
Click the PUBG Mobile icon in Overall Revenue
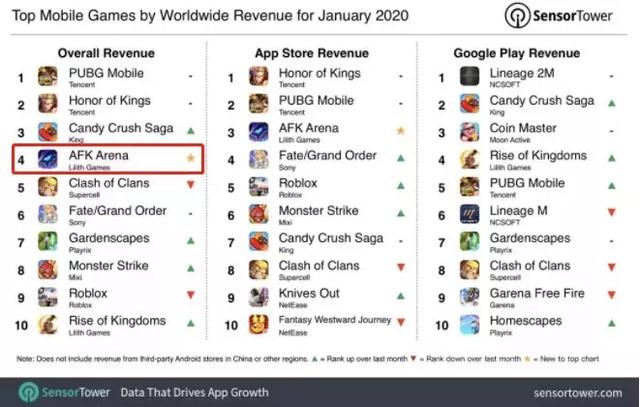[x=47, y=76]
